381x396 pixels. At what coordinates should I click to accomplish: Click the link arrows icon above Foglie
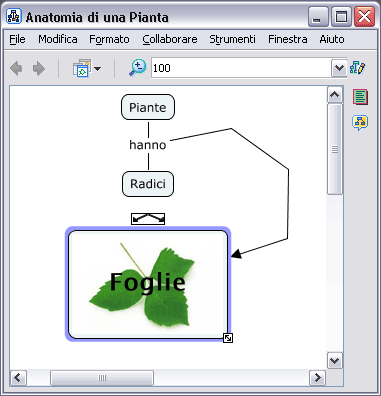coord(148,219)
